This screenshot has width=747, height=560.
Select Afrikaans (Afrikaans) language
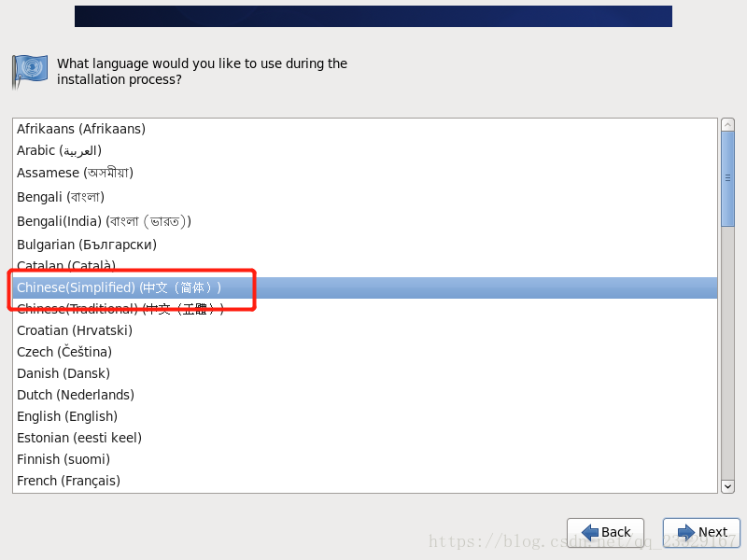(x=365, y=129)
